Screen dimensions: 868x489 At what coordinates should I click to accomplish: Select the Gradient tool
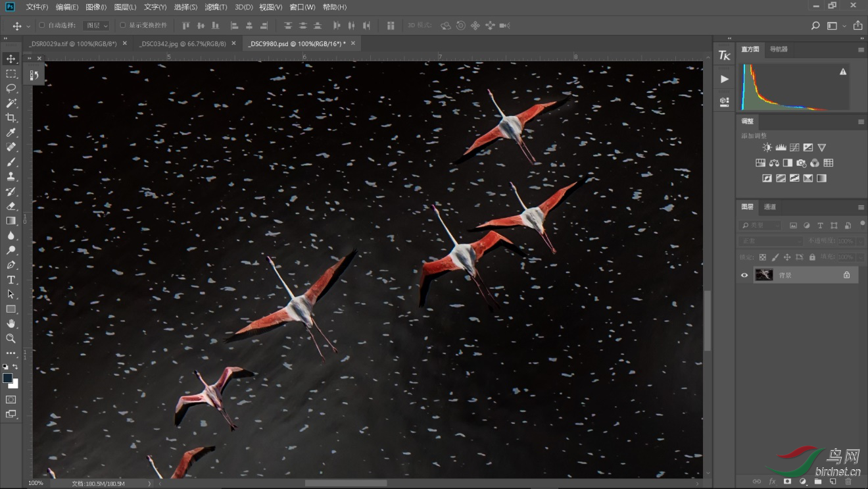point(11,220)
